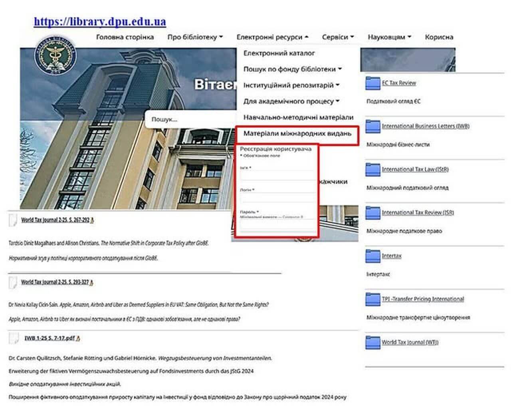This screenshot has height=420, width=511.
Task: Click the International Tax Law folder icon
Action: point(372,170)
